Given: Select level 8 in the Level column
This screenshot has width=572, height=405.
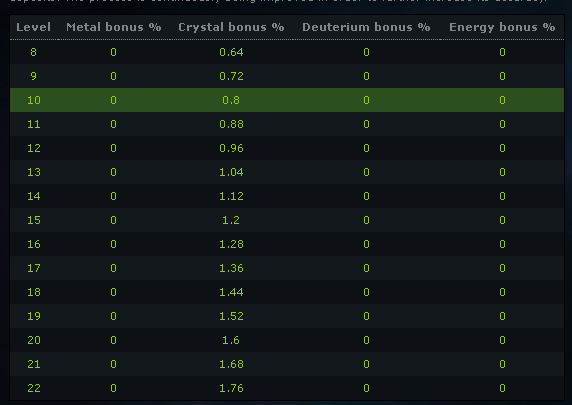Looking at the screenshot, I should 34,52.
